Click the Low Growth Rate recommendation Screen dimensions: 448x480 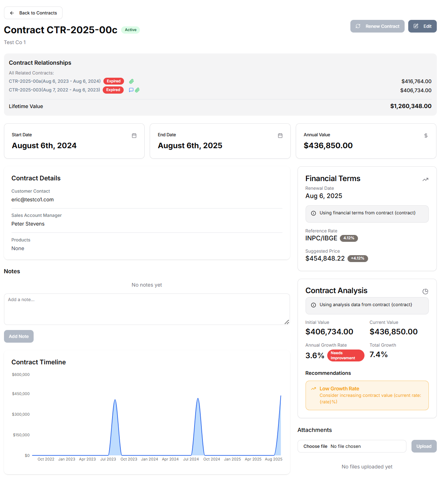(367, 395)
